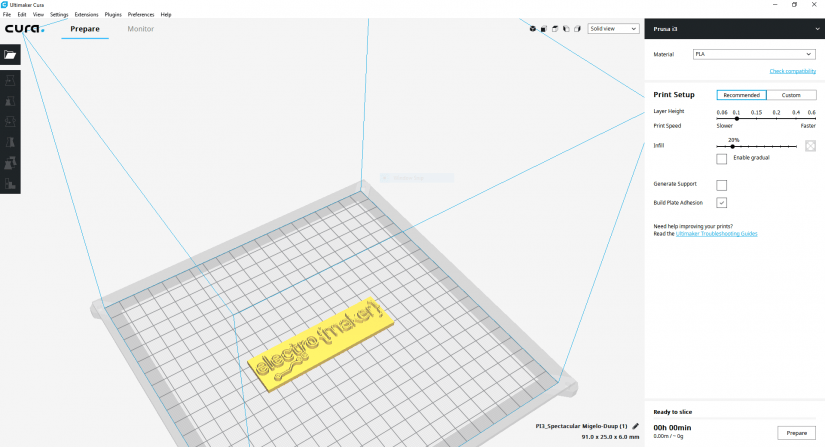Open the Plugins menu
Image resolution: width=825 pixels, height=447 pixels.
click(113, 15)
